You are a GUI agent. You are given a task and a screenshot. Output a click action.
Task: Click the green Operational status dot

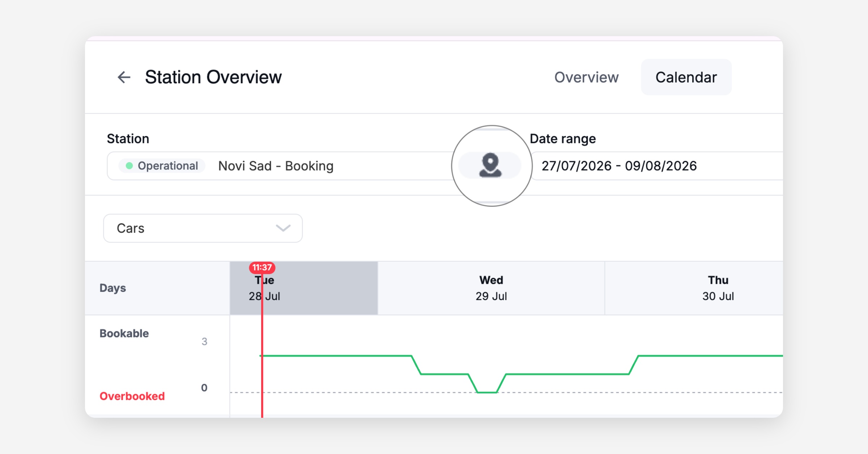pyautogui.click(x=129, y=166)
